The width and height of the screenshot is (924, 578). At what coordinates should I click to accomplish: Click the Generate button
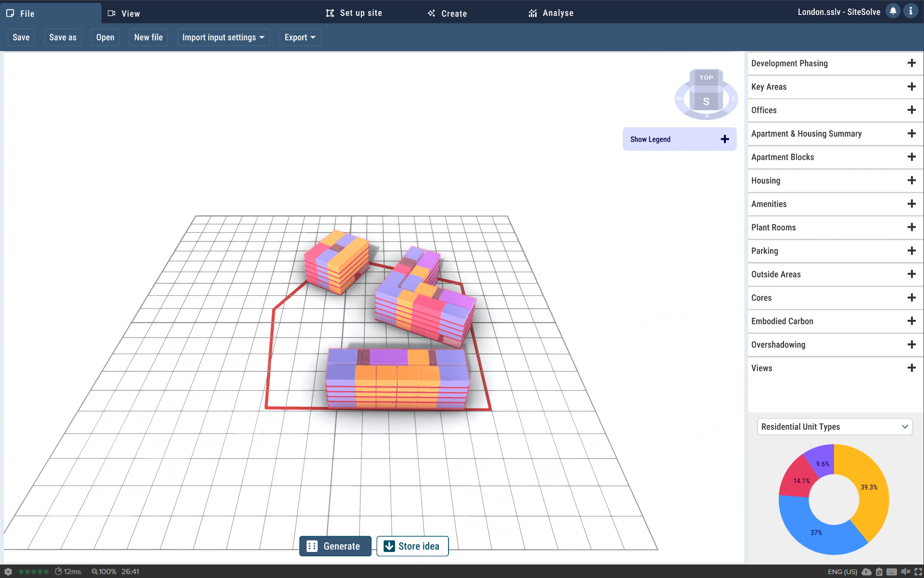[335, 546]
